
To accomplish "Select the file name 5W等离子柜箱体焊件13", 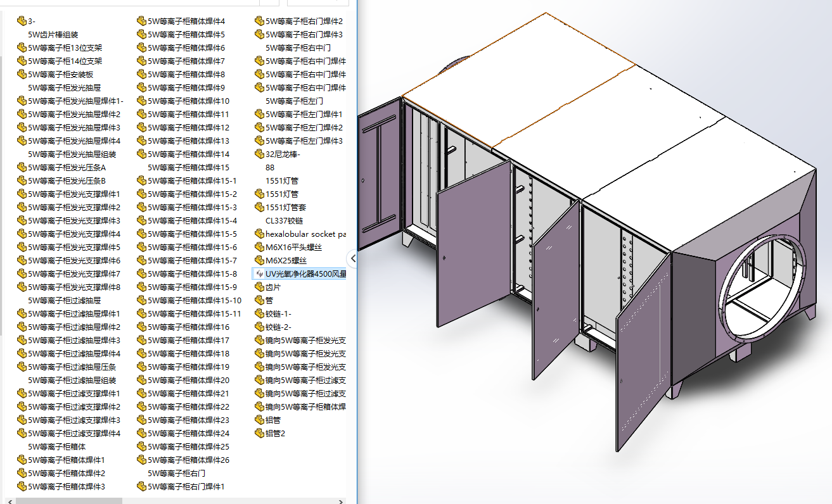I will pyautogui.click(x=188, y=141).
